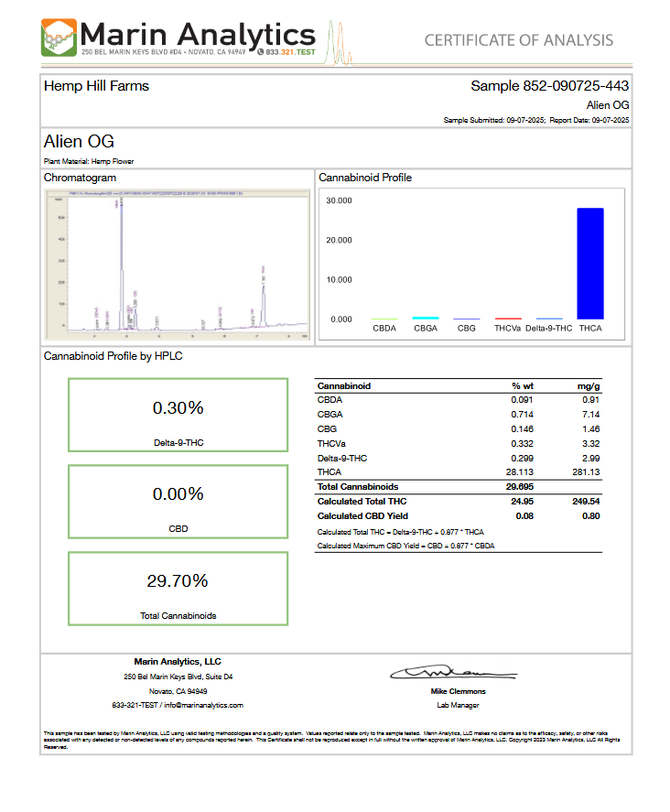
Task: Click the Cannabinoid column header
Action: 344,387
